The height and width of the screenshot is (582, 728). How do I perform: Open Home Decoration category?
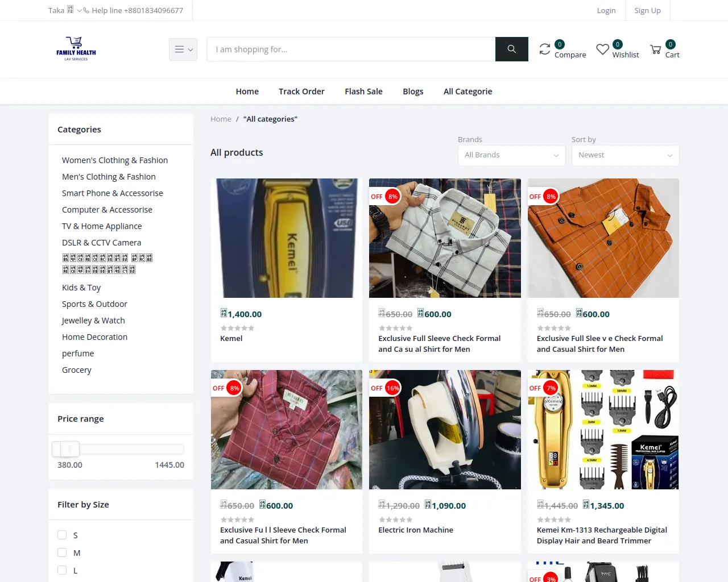94,337
